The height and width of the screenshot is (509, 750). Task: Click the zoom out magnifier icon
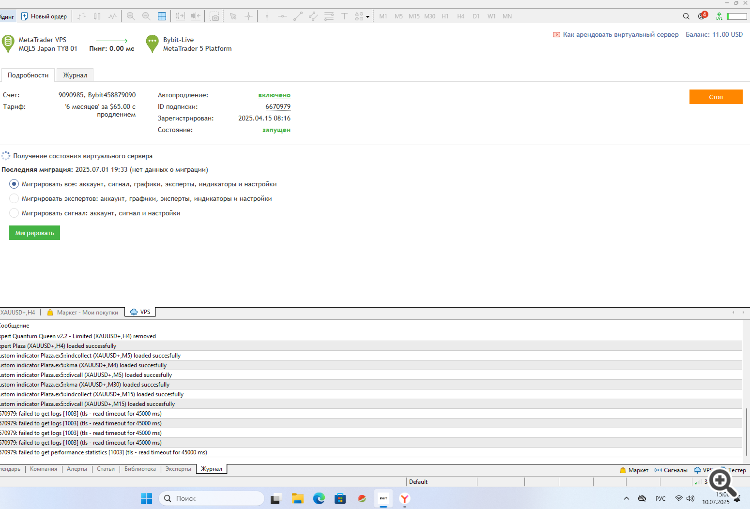(x=146, y=16)
